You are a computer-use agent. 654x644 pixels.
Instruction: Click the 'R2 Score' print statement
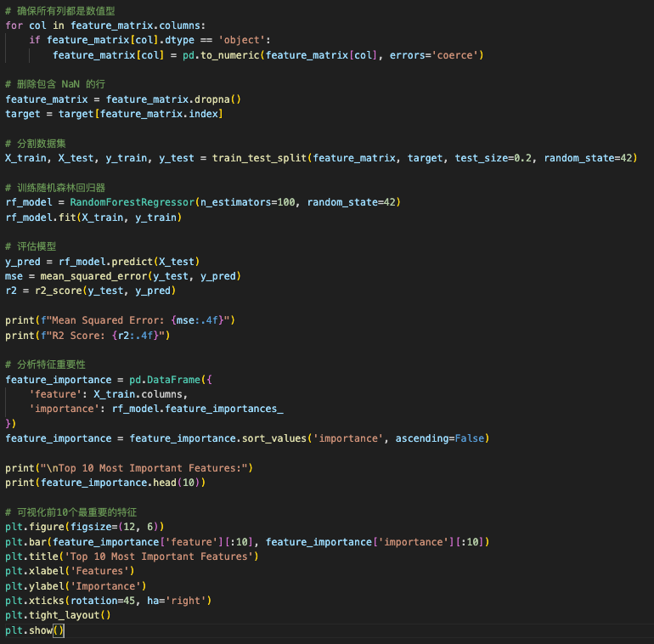tap(87, 336)
